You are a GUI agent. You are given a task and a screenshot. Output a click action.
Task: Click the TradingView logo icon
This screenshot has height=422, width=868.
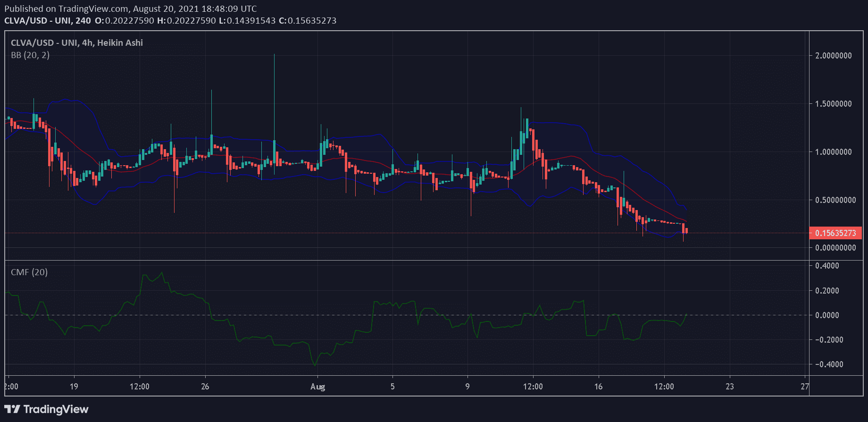tap(12, 409)
